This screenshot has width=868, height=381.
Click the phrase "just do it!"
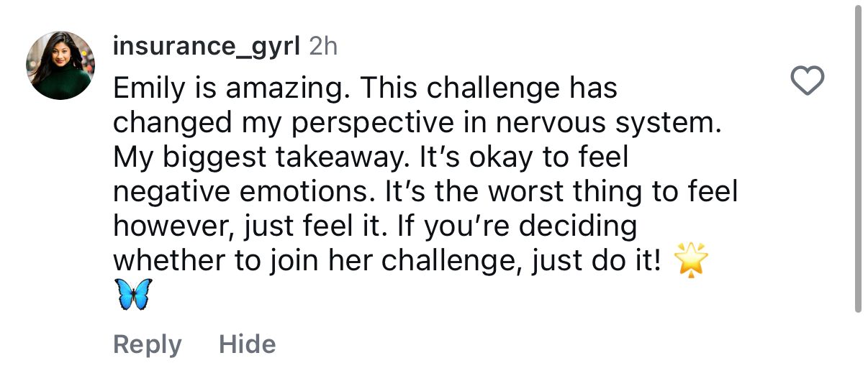pos(596,261)
